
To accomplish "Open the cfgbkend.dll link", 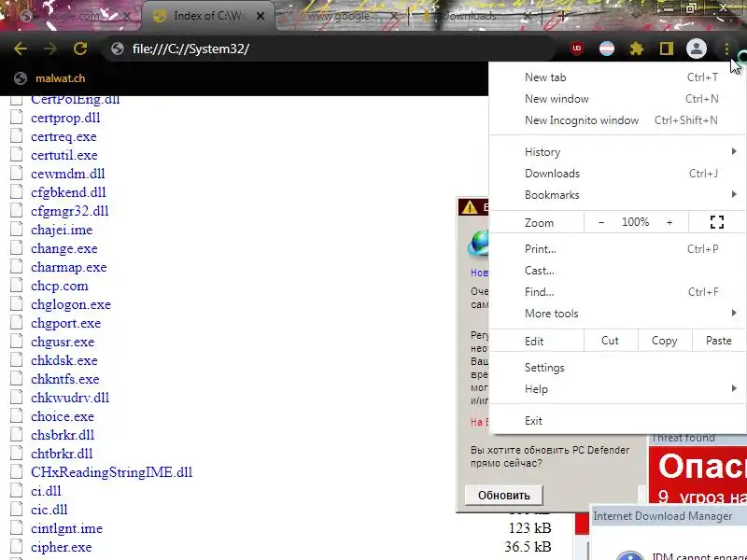I will (68, 192).
